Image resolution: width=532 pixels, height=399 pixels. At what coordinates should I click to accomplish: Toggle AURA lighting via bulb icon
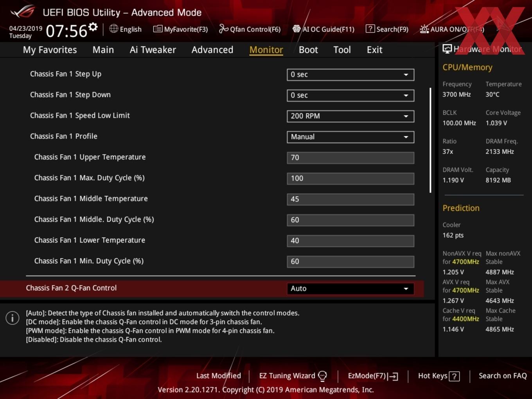pos(424,29)
